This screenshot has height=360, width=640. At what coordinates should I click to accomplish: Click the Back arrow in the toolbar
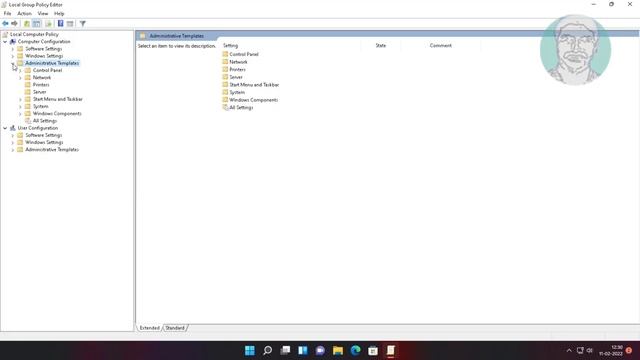[x=5, y=24]
